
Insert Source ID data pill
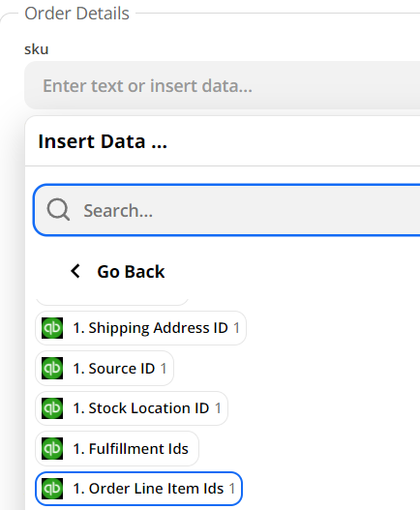tap(105, 368)
